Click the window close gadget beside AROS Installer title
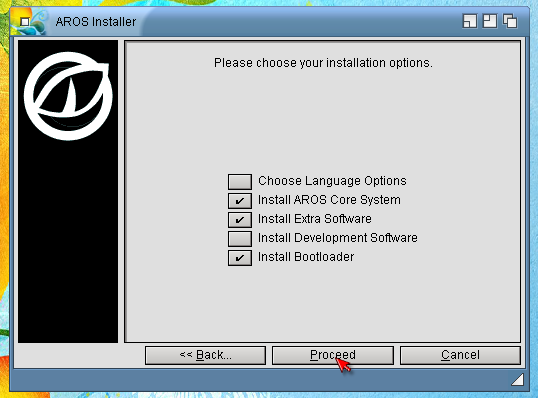 point(25,22)
